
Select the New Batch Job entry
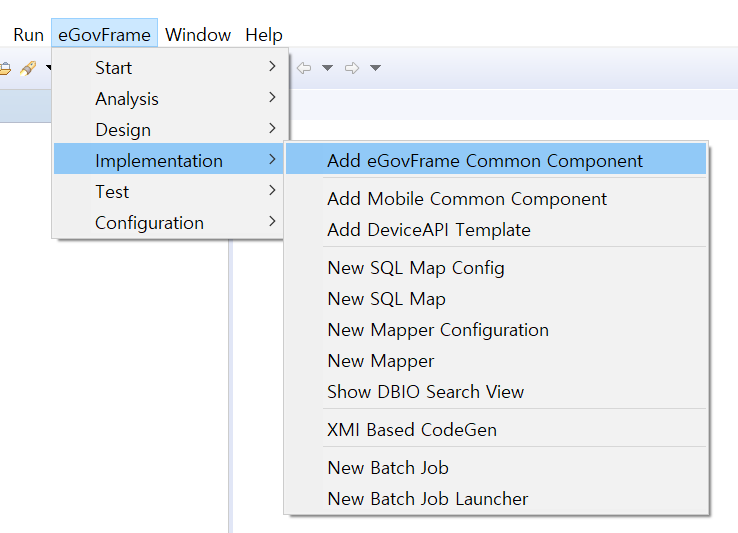coord(496,468)
